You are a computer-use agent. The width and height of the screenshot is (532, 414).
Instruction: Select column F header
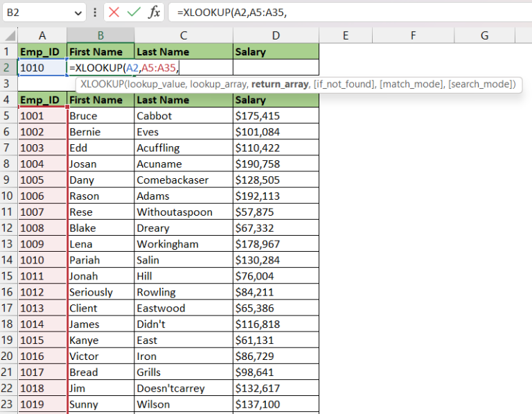tap(413, 35)
